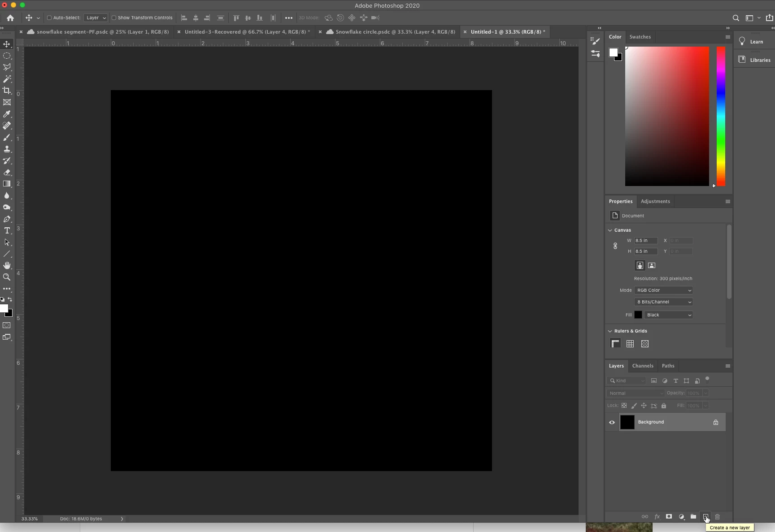The image size is (775, 532).
Task: Select the Path Selection tool
Action: [x=7, y=242]
